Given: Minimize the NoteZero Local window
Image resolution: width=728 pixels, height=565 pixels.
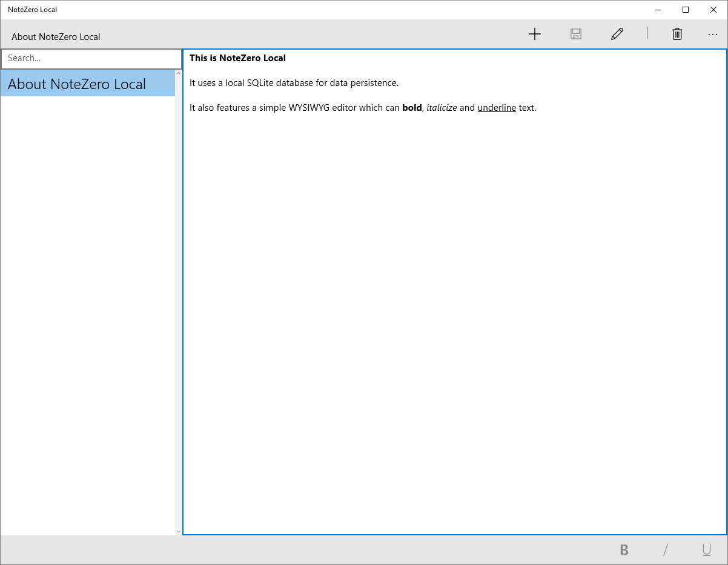Looking at the screenshot, I should (658, 10).
